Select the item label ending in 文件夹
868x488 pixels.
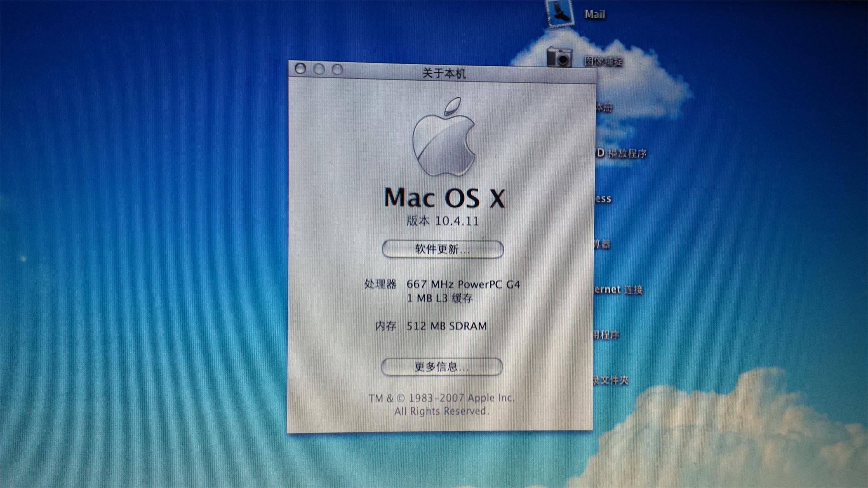coord(611,380)
